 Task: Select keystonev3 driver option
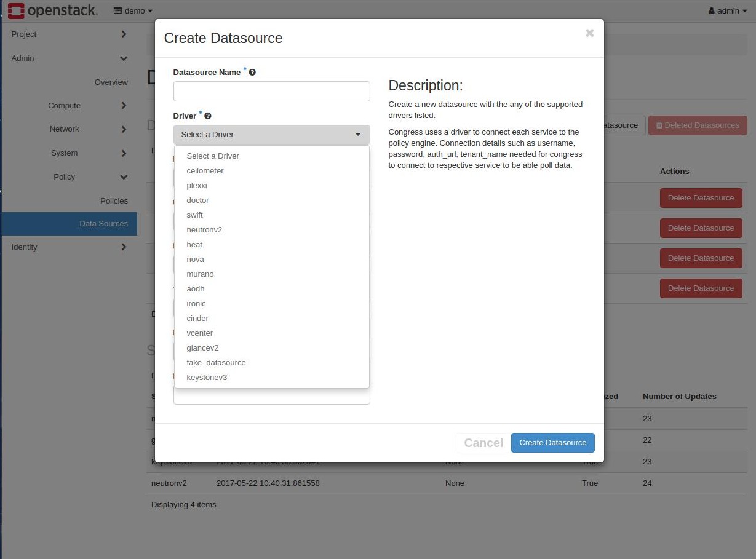click(271, 378)
